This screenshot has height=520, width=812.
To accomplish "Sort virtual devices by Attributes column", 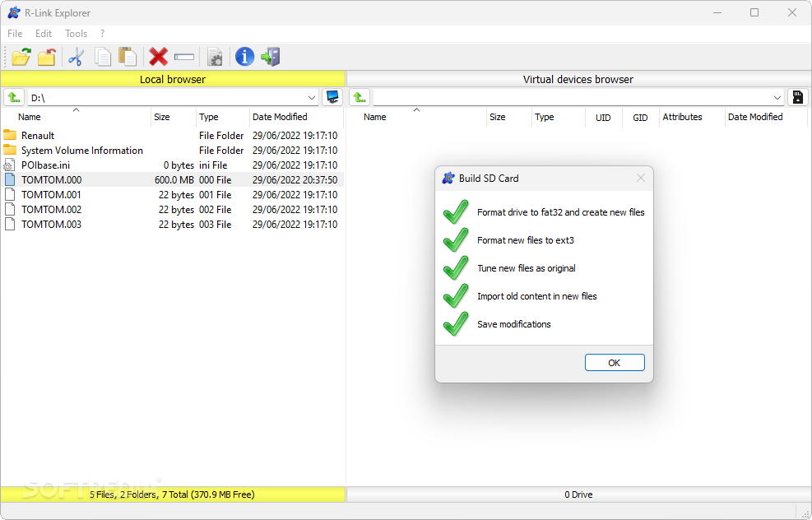I will 692,117.
